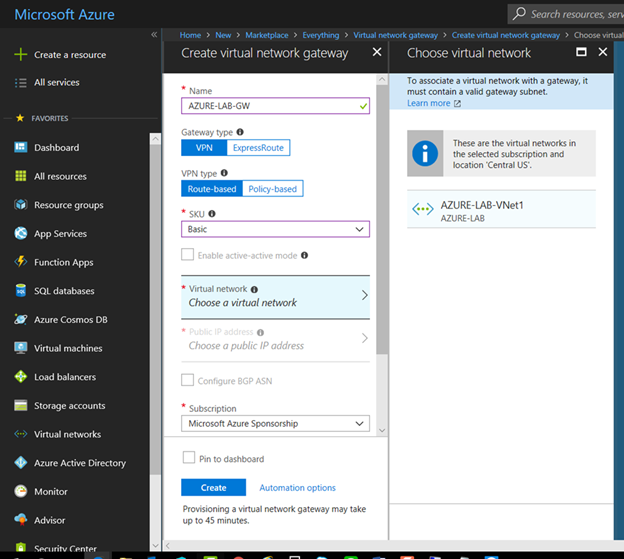
Task: Click the gateway form vertical scrollbar
Action: click(382, 219)
